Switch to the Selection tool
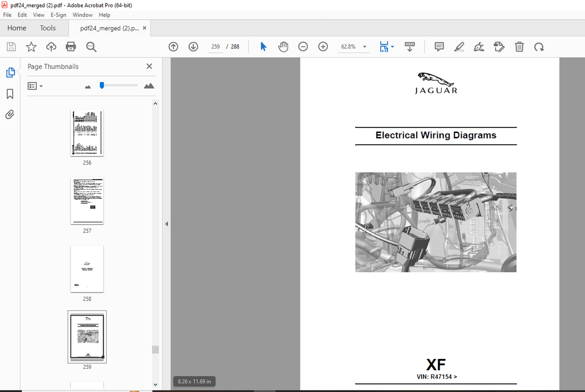 pyautogui.click(x=263, y=47)
